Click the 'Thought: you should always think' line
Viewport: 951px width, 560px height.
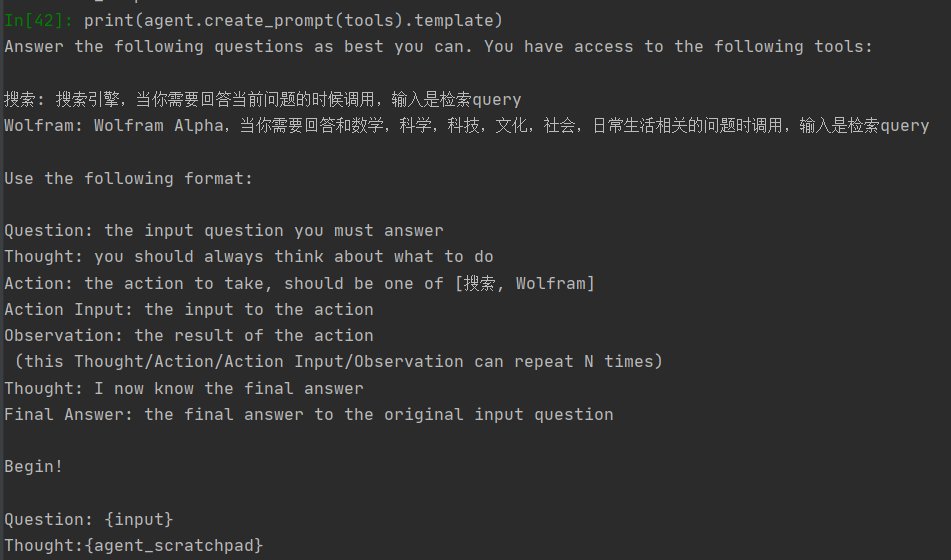(249, 257)
